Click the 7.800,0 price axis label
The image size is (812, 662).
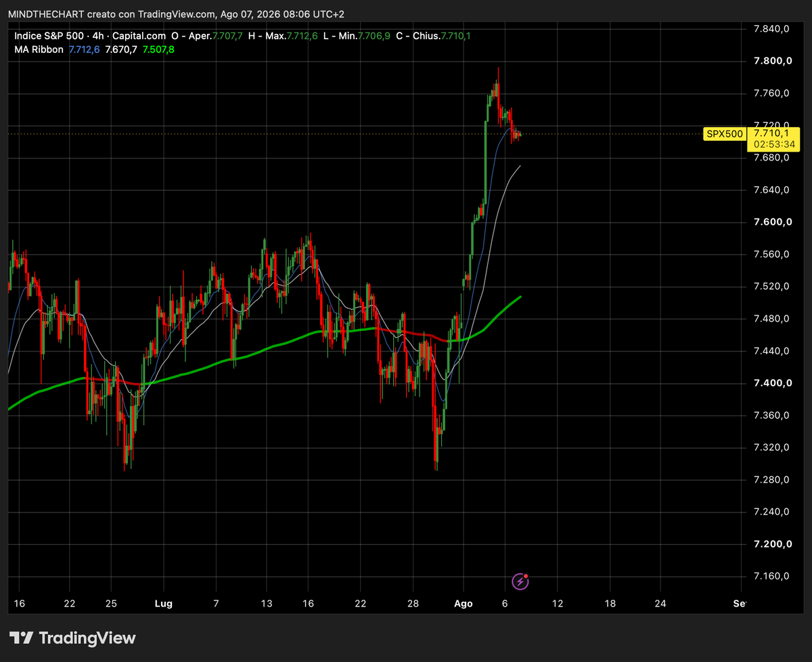pyautogui.click(x=774, y=61)
